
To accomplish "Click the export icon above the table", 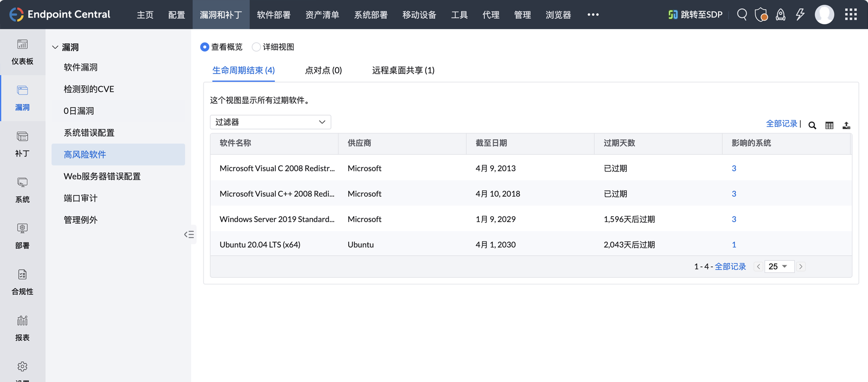I will [x=846, y=125].
